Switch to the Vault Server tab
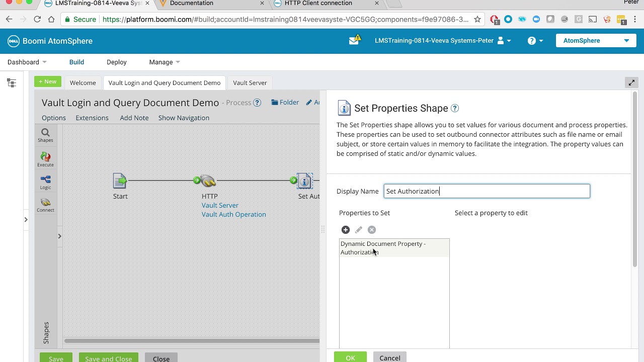The image size is (644, 362). (250, 82)
